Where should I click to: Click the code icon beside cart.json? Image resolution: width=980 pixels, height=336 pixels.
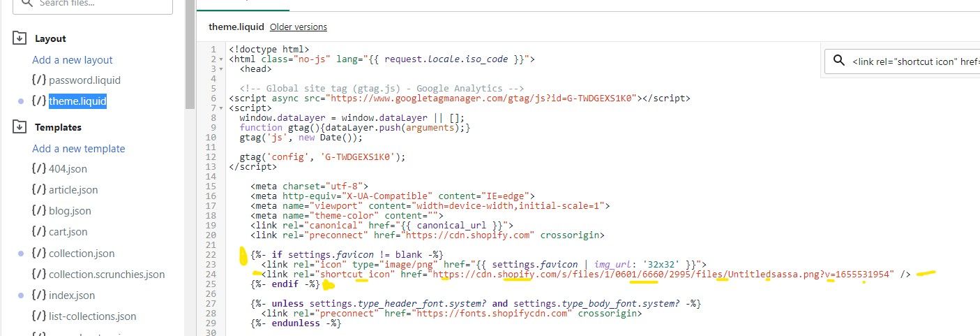pos(38,232)
